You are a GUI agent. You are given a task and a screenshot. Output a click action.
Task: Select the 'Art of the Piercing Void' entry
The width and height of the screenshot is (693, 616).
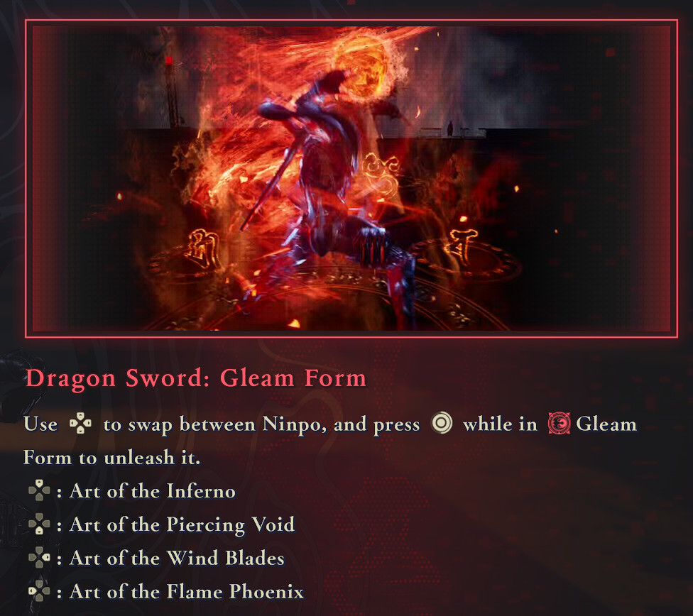point(182,525)
